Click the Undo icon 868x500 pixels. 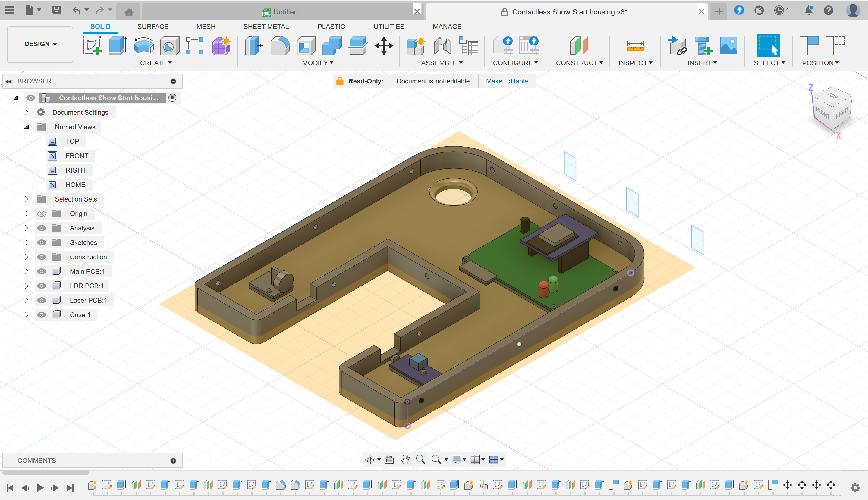pyautogui.click(x=76, y=10)
